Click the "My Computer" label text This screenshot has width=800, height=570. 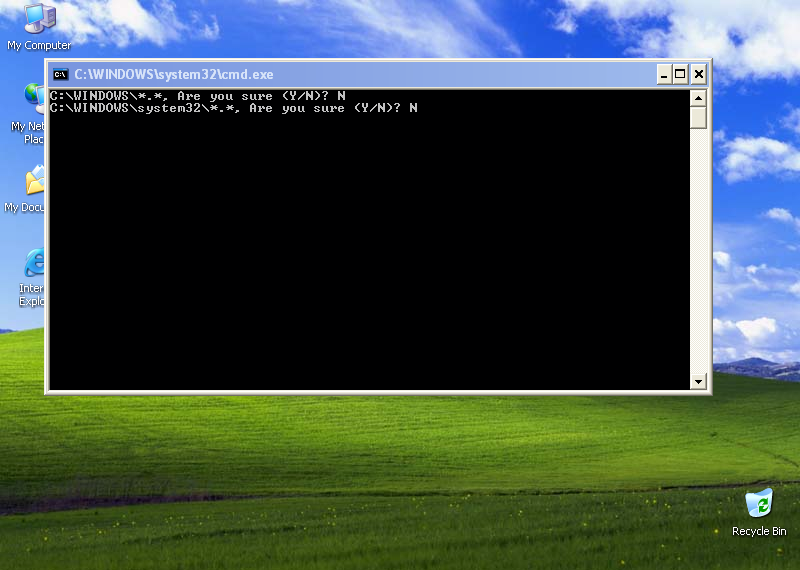click(x=39, y=45)
